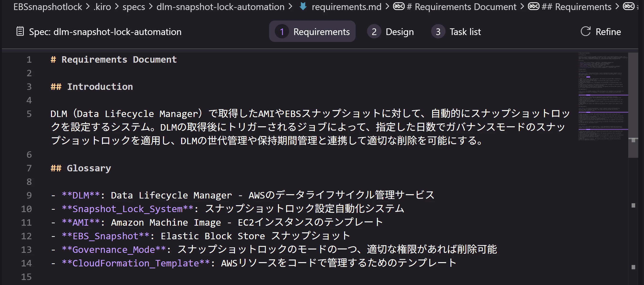Click the requirements.md file arrow icon
The width and height of the screenshot is (644, 285).
pyautogui.click(x=303, y=6)
